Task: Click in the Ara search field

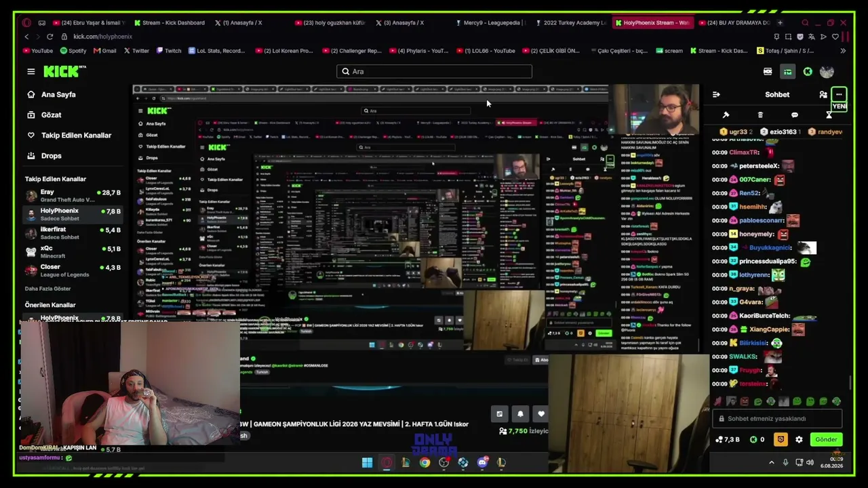Action: tap(434, 71)
